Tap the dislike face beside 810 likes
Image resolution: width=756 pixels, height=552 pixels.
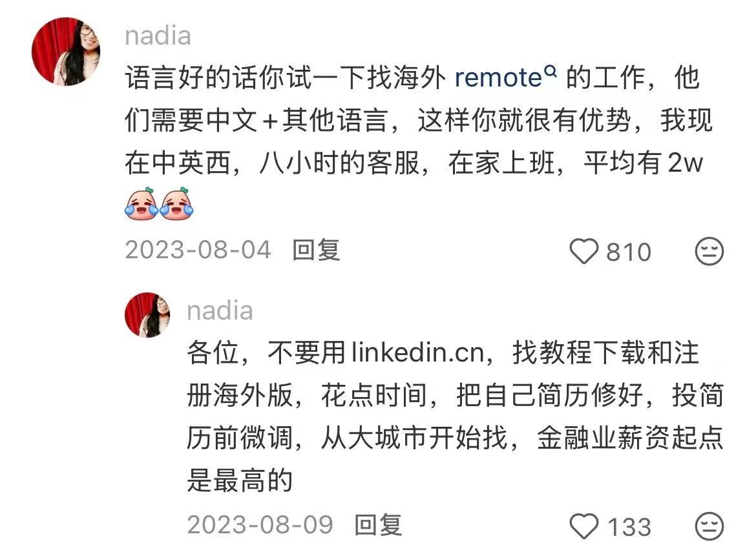pos(709,251)
